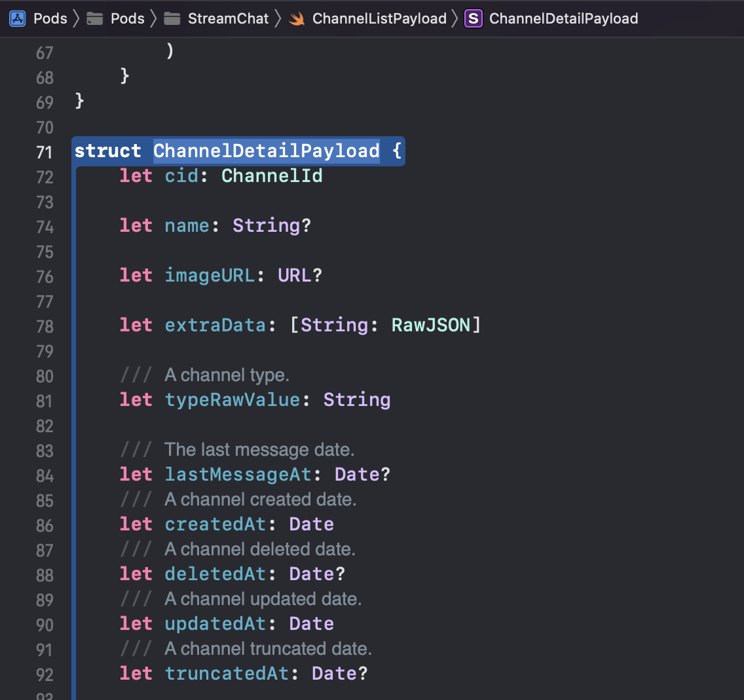
Task: Click 'A channel deleted date.' comment
Action: tap(260, 549)
